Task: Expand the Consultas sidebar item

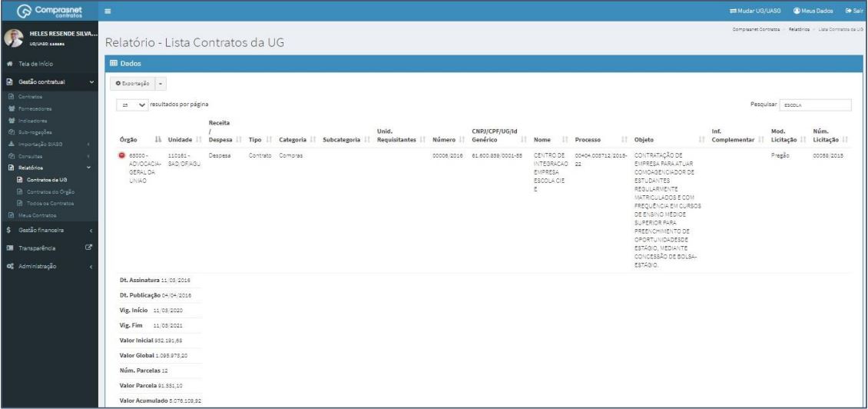Action: point(49,156)
